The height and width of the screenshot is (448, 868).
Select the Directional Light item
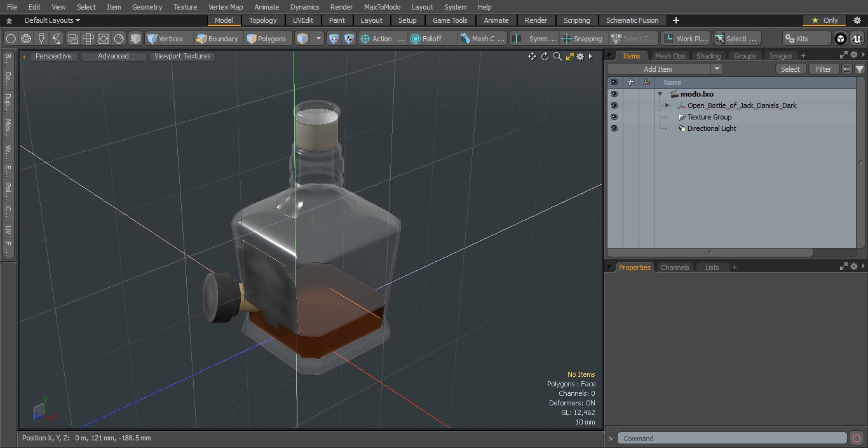(712, 128)
